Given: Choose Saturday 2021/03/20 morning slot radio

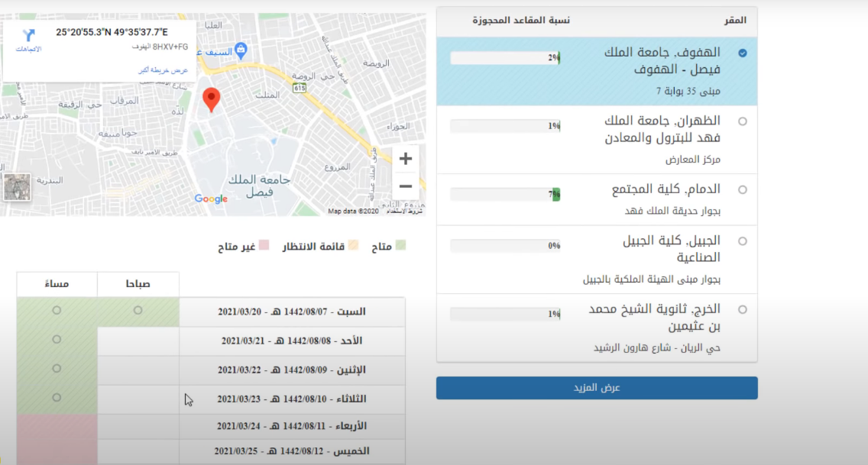Looking at the screenshot, I should pos(138,311).
